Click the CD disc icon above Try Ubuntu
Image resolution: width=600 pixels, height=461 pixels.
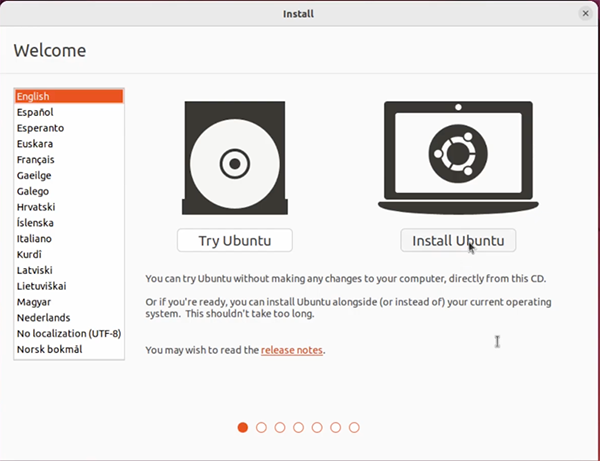coord(234,161)
